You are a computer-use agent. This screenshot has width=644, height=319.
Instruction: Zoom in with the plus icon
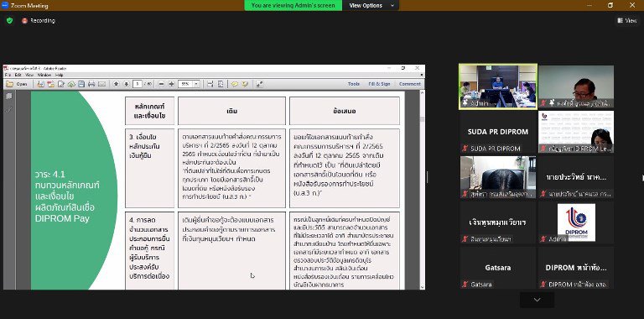coord(172,84)
